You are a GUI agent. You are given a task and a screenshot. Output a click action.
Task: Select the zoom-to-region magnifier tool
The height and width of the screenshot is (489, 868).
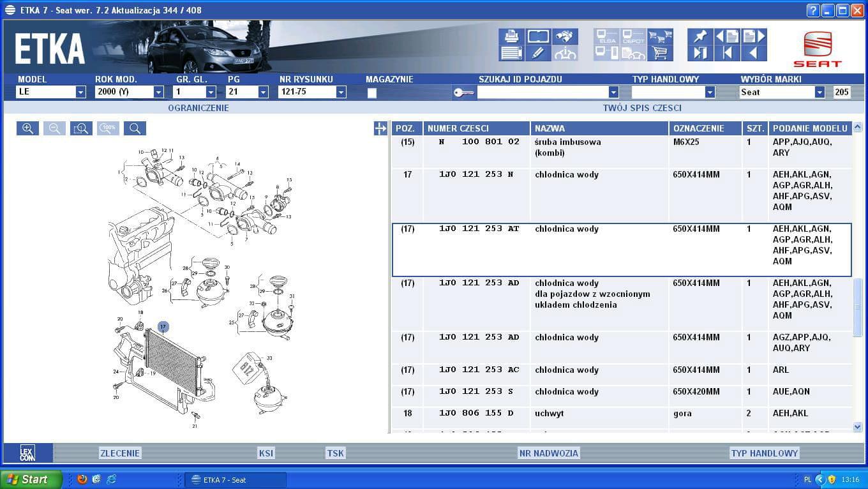click(x=81, y=128)
